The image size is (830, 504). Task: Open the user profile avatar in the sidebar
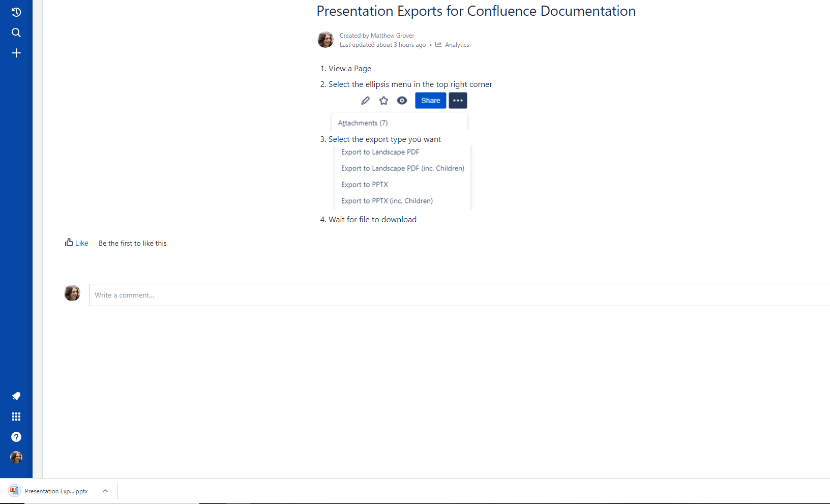click(x=16, y=457)
